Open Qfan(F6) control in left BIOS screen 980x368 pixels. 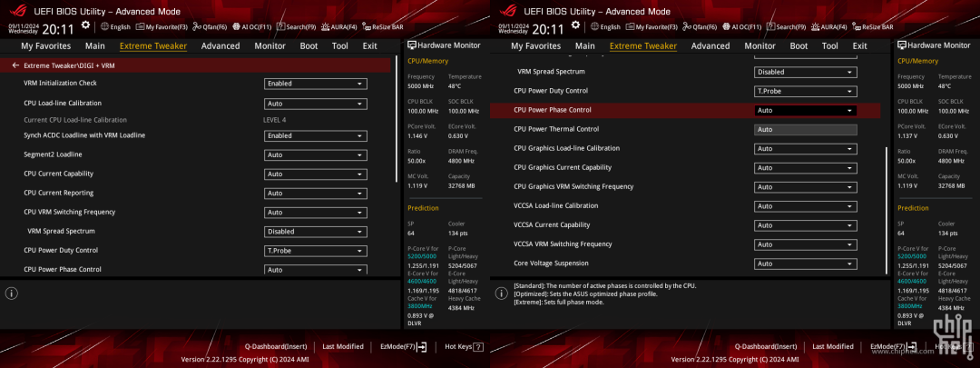tap(210, 27)
